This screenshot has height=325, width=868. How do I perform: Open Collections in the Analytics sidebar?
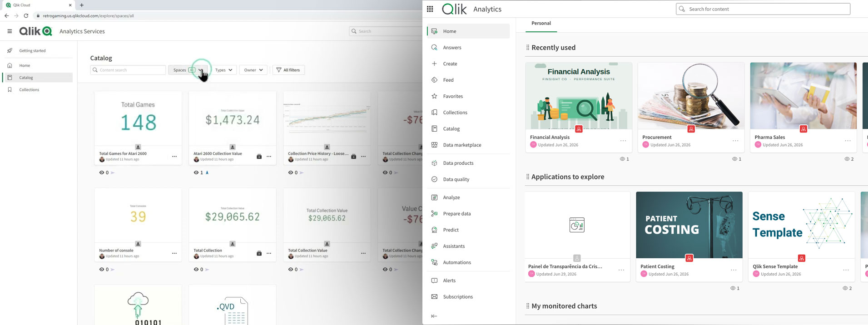(x=468, y=113)
